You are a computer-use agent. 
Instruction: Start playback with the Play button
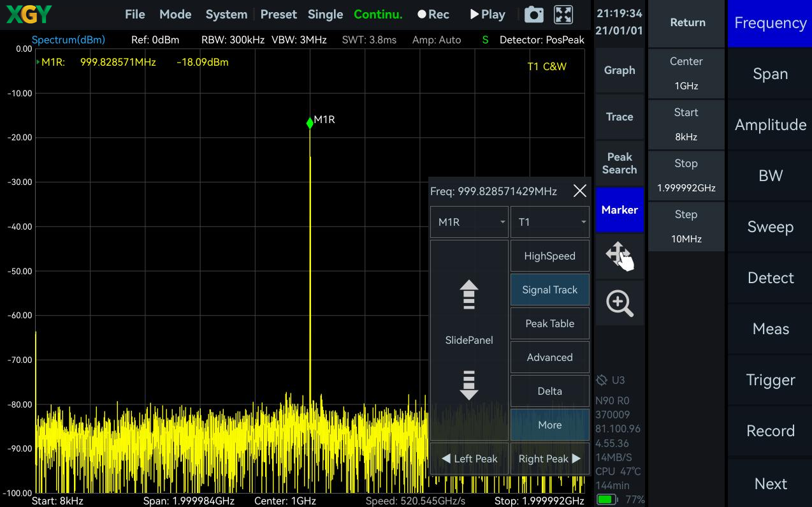[x=488, y=15]
